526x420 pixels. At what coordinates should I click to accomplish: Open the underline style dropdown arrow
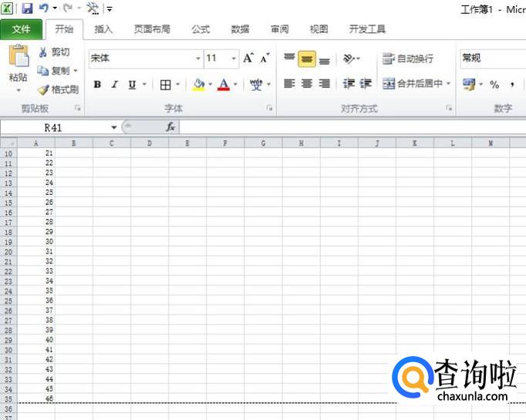coord(144,84)
